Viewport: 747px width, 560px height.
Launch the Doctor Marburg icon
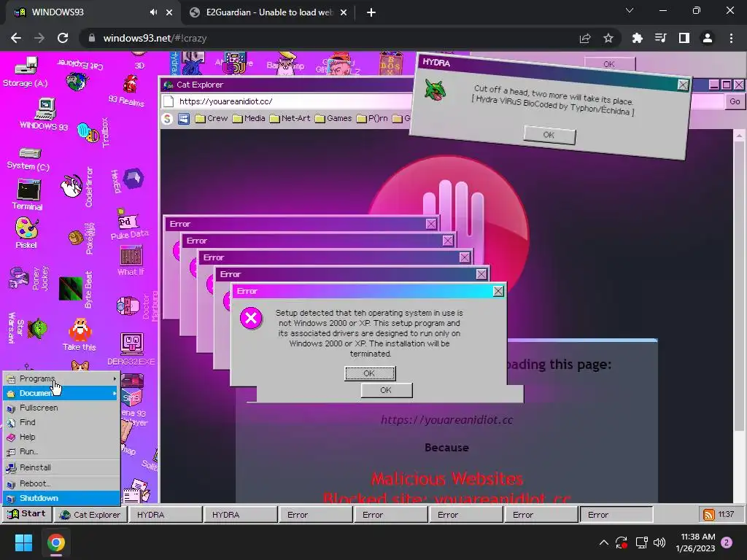pyautogui.click(x=136, y=306)
